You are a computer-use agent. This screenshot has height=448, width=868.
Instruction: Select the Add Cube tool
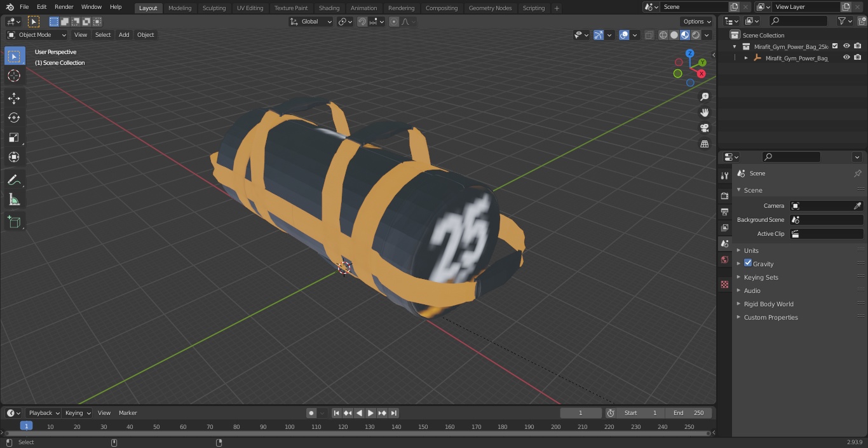pos(14,222)
